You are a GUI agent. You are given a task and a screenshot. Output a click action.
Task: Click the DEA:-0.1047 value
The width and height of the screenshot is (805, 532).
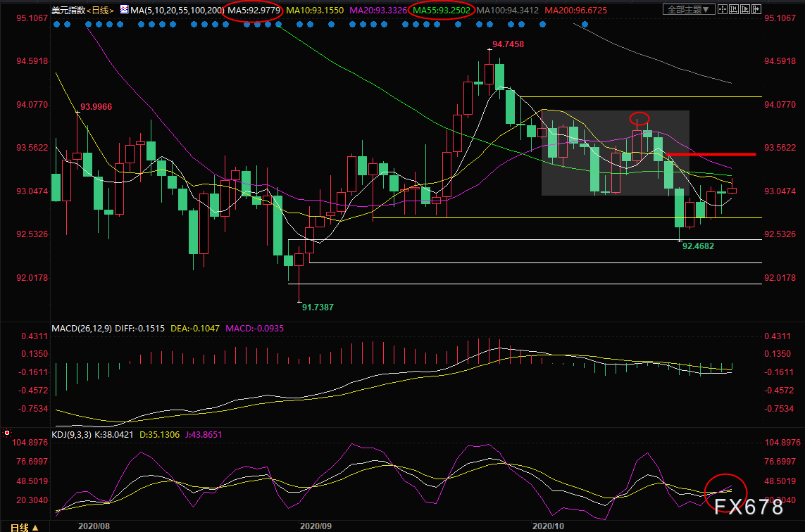pos(194,329)
